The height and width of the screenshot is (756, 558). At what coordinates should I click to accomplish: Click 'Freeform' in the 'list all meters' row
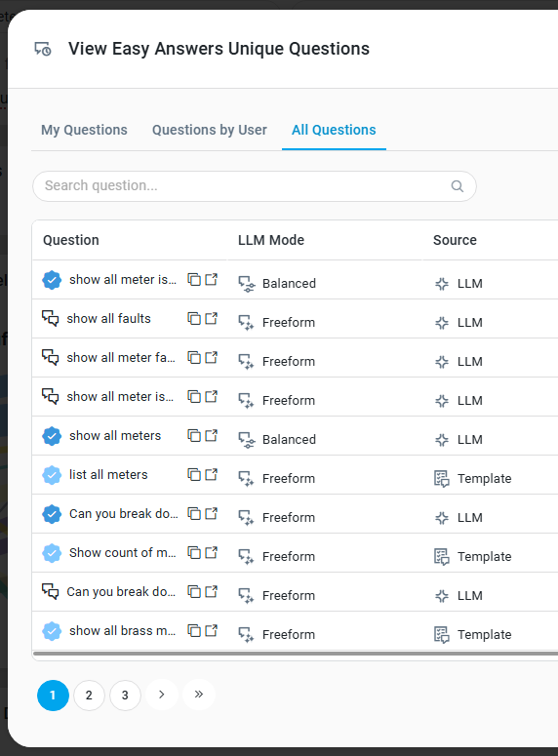point(289,479)
